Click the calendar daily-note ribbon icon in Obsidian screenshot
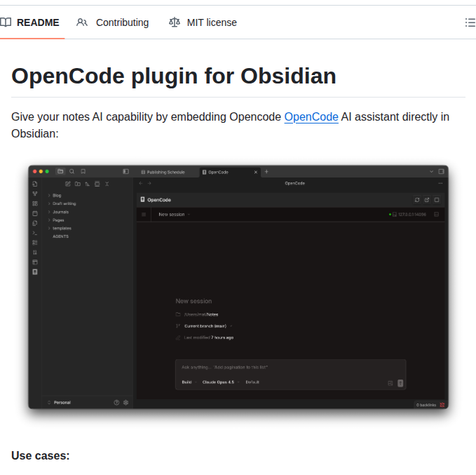This screenshot has height=475, width=476. [35, 213]
